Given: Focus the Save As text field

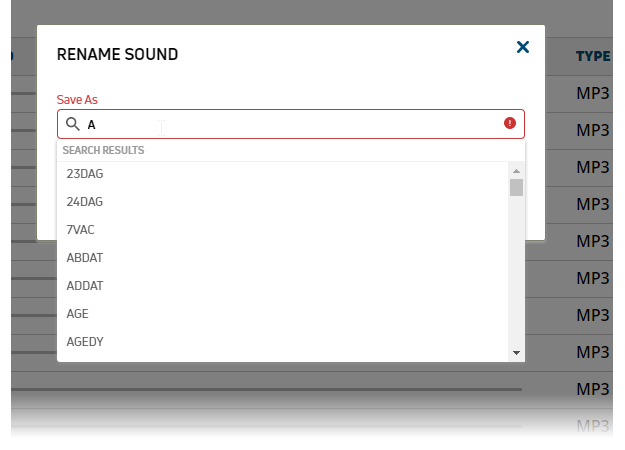Looking at the screenshot, I should click(290, 124).
